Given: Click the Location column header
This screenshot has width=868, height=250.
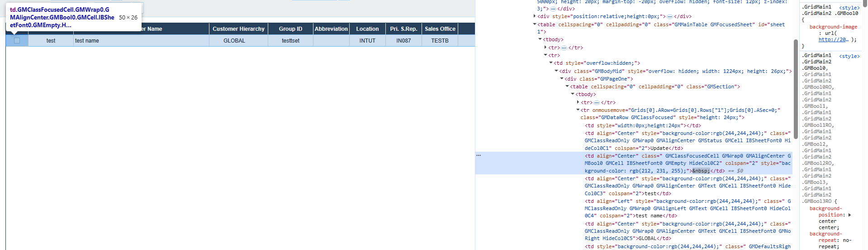Looking at the screenshot, I should coord(367,29).
